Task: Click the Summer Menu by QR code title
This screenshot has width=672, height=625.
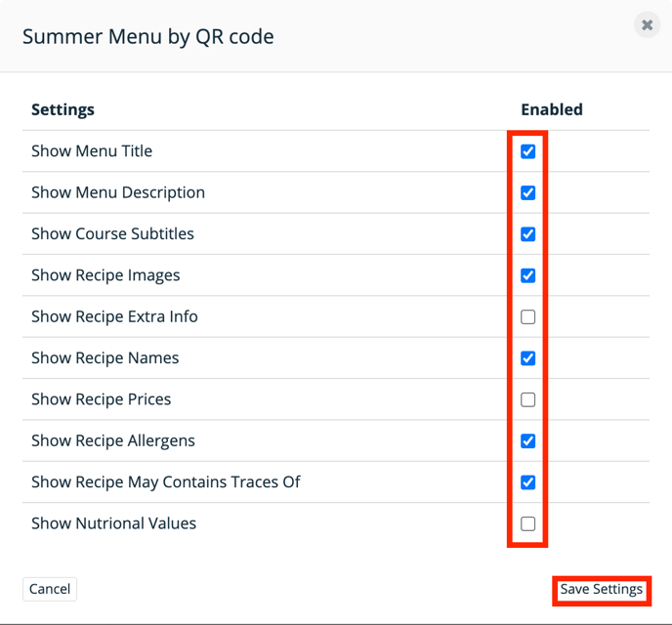Action: (148, 37)
